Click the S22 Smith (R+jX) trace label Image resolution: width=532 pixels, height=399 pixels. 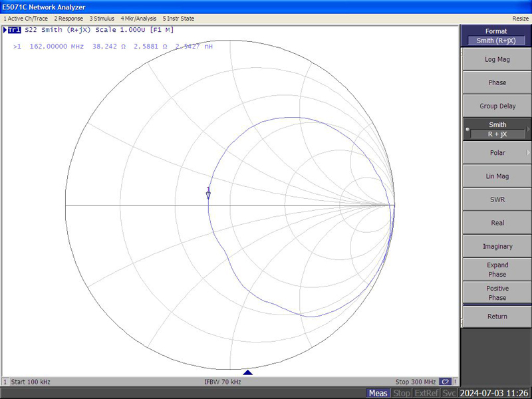(x=58, y=30)
